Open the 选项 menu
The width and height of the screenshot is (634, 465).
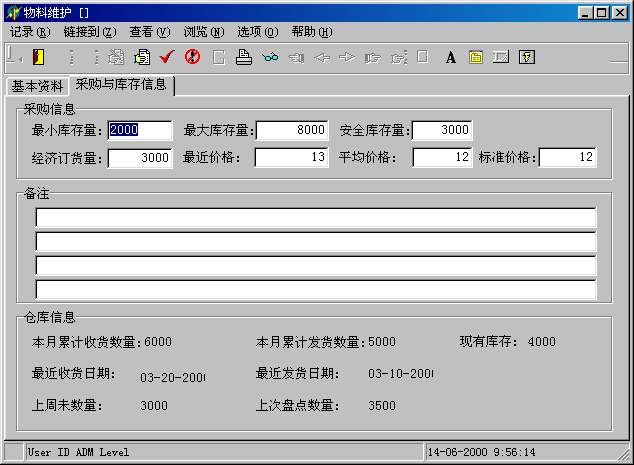click(x=258, y=32)
